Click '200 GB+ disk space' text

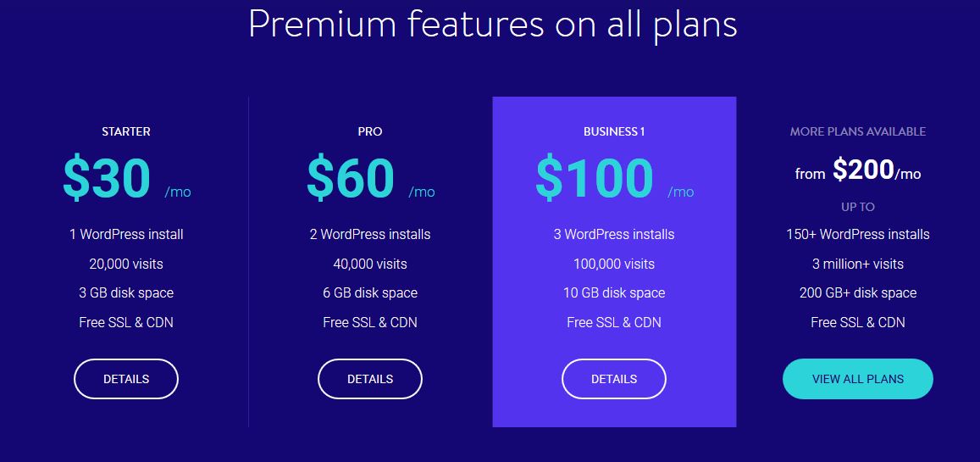pyautogui.click(x=857, y=292)
